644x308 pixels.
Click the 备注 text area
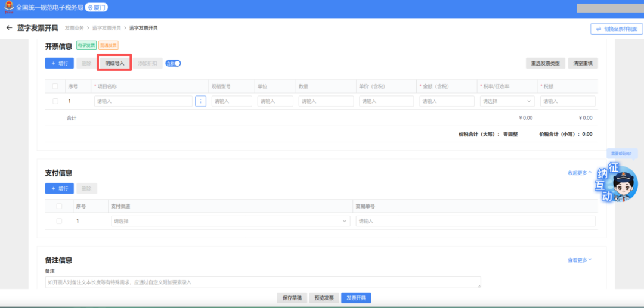tap(263, 282)
